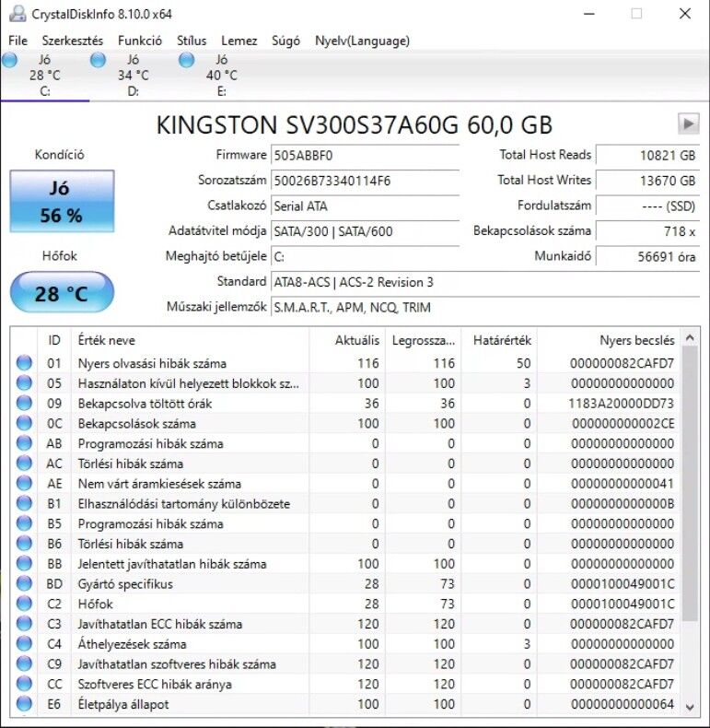The width and height of the screenshot is (710, 728).
Task: Click the blue status orb for drive C:
Action: tap(10, 60)
